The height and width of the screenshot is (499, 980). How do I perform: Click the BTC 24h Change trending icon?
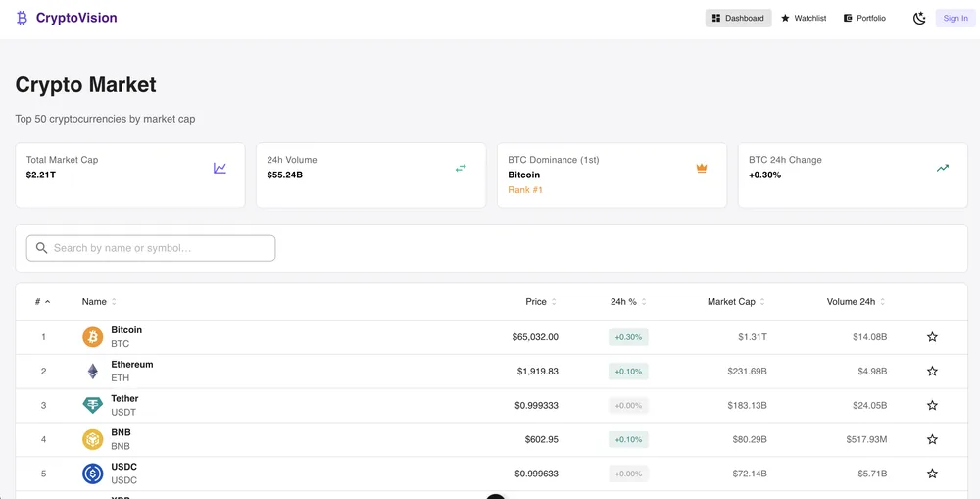pos(943,168)
